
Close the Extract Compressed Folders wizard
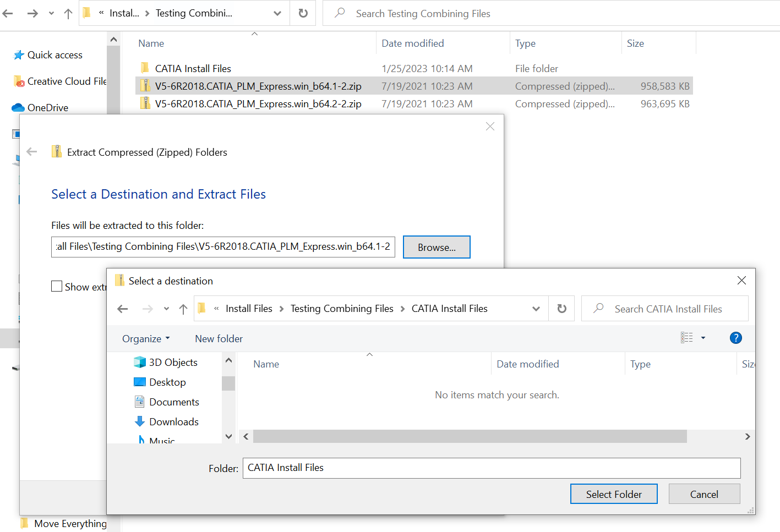click(x=490, y=127)
